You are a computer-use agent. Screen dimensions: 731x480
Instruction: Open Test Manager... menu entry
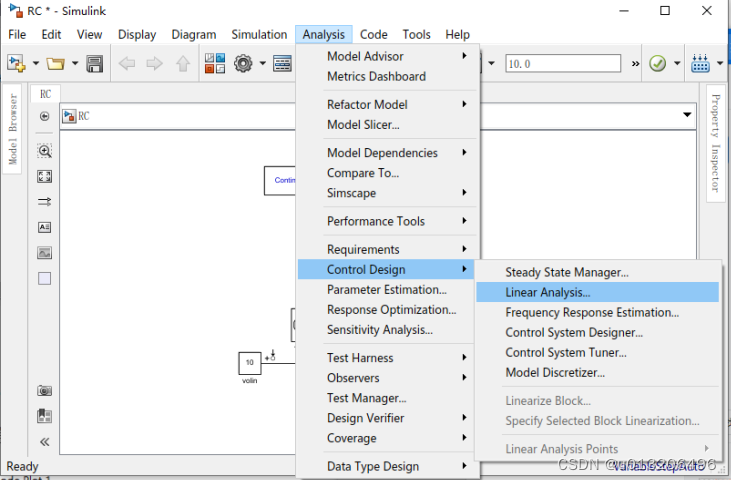point(388,398)
